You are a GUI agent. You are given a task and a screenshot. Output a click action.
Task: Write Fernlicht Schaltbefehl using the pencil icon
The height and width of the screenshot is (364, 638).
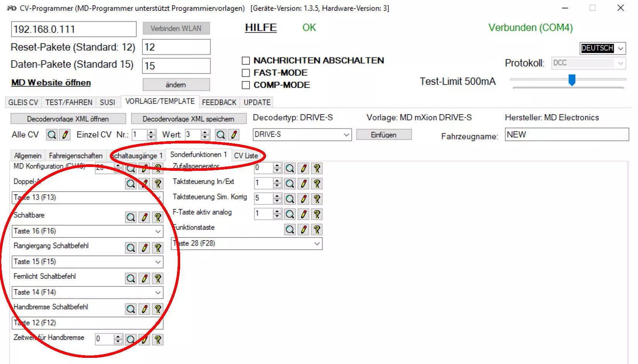(145, 278)
